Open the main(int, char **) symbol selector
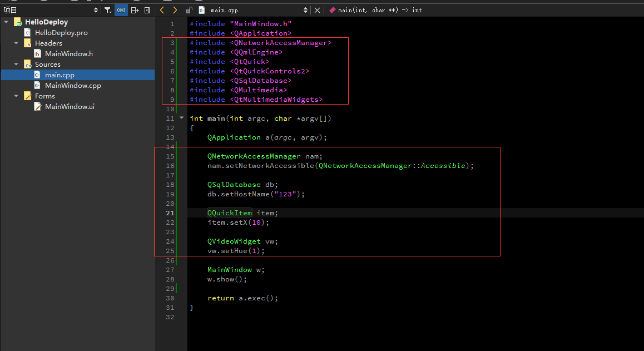 (x=379, y=10)
